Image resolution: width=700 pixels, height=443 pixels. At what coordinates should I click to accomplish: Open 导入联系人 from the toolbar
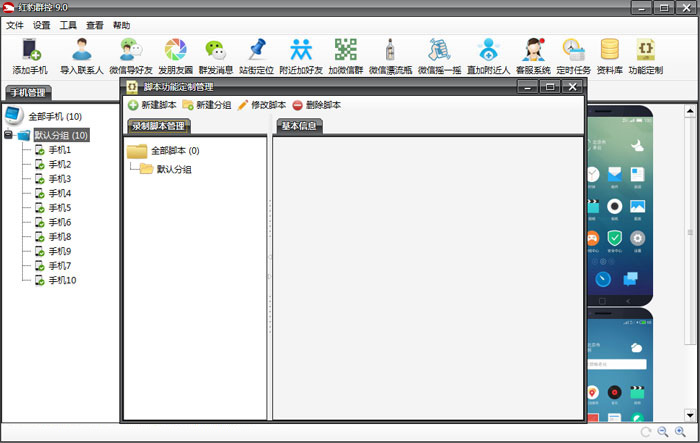(x=82, y=56)
